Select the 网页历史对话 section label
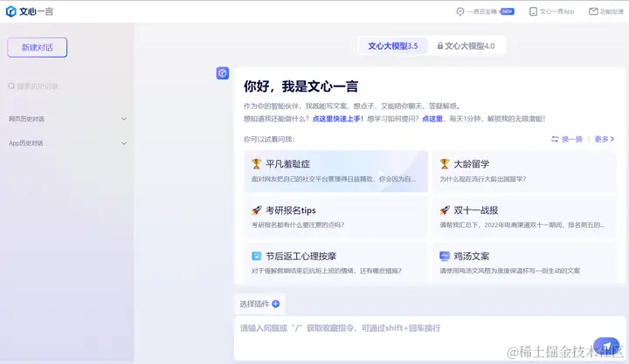 [x=26, y=119]
